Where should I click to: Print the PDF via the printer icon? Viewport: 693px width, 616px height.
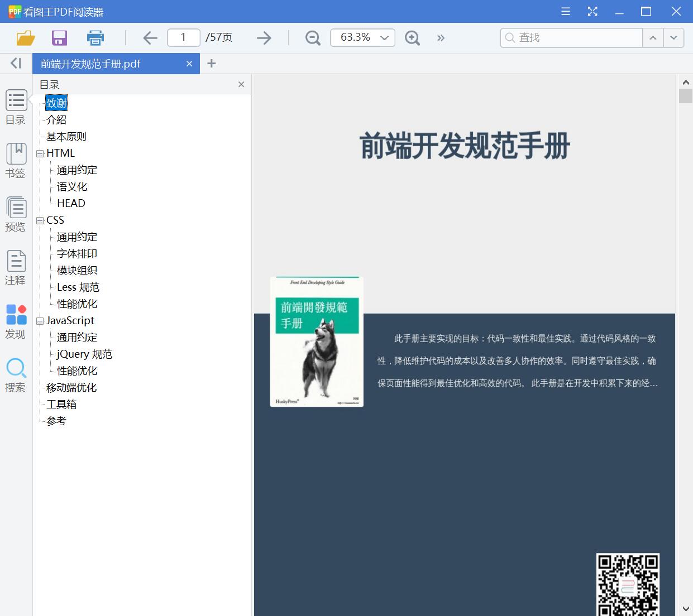tap(95, 37)
